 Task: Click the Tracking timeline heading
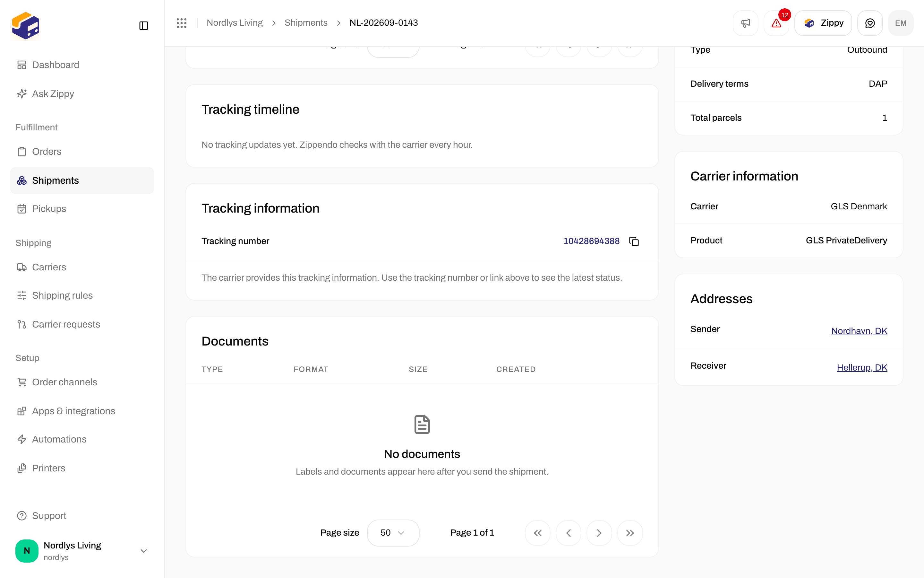click(250, 109)
